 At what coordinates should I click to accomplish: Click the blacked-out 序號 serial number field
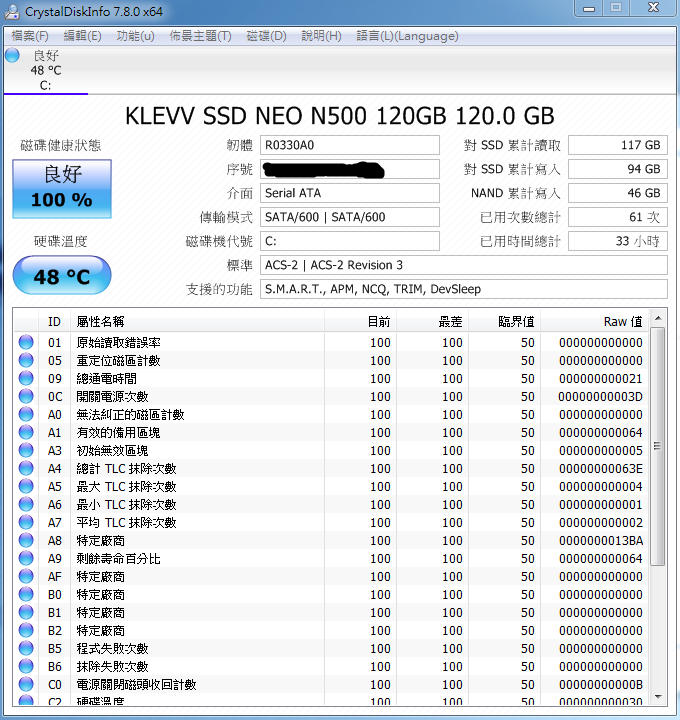(349, 169)
